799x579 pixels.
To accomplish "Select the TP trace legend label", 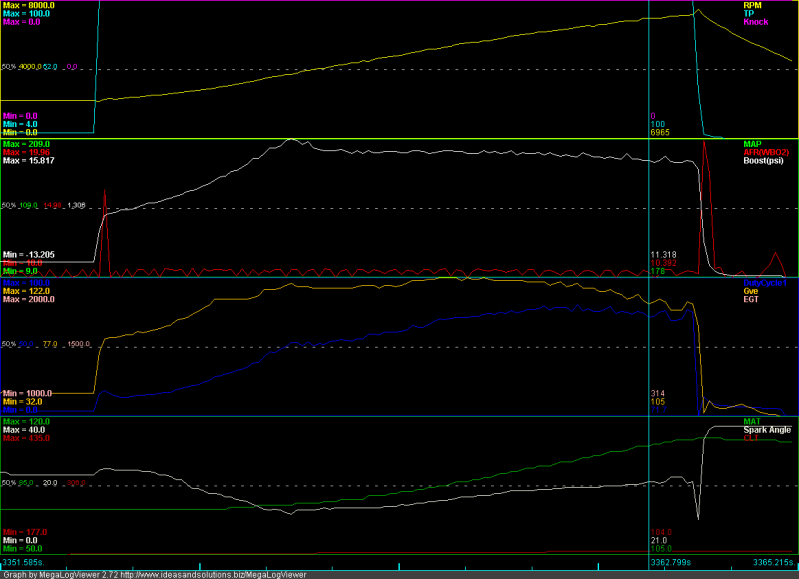I will pyautogui.click(x=749, y=13).
